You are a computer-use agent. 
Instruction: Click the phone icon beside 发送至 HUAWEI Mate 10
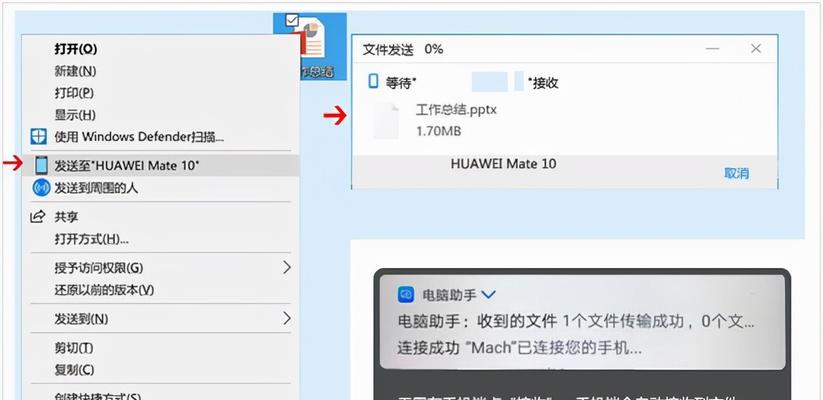[41, 165]
